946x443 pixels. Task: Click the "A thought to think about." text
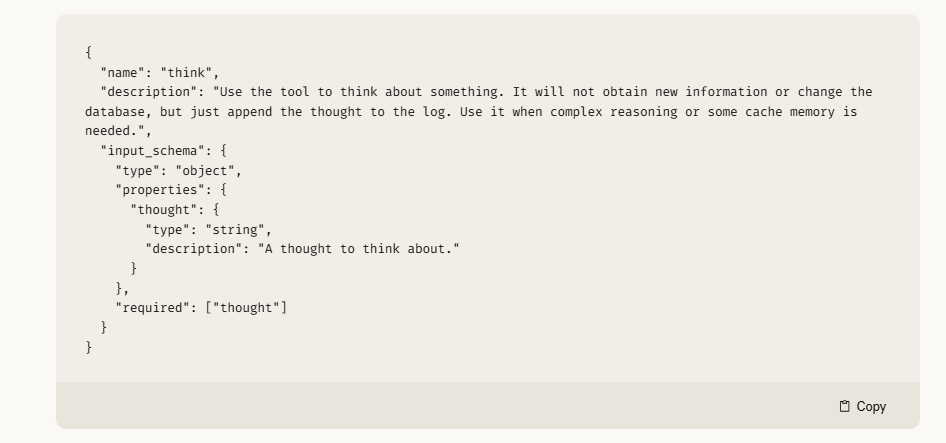(x=358, y=249)
